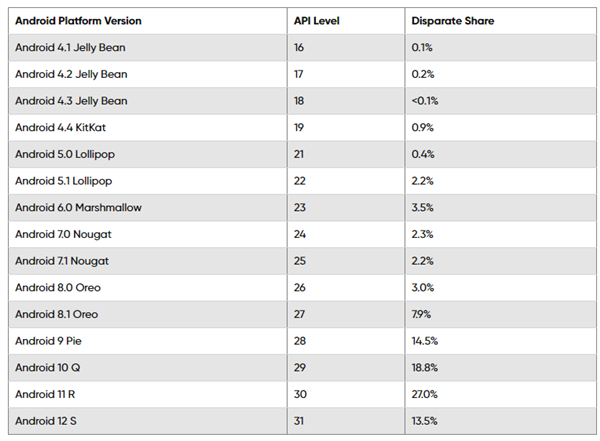This screenshot has width=600, height=441.
Task: Click the Android 9 Pie cell
Action: pos(148,341)
